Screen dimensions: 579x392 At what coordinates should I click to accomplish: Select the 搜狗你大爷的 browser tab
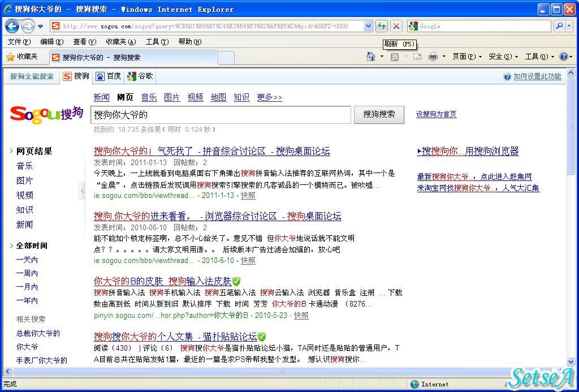click(x=133, y=58)
